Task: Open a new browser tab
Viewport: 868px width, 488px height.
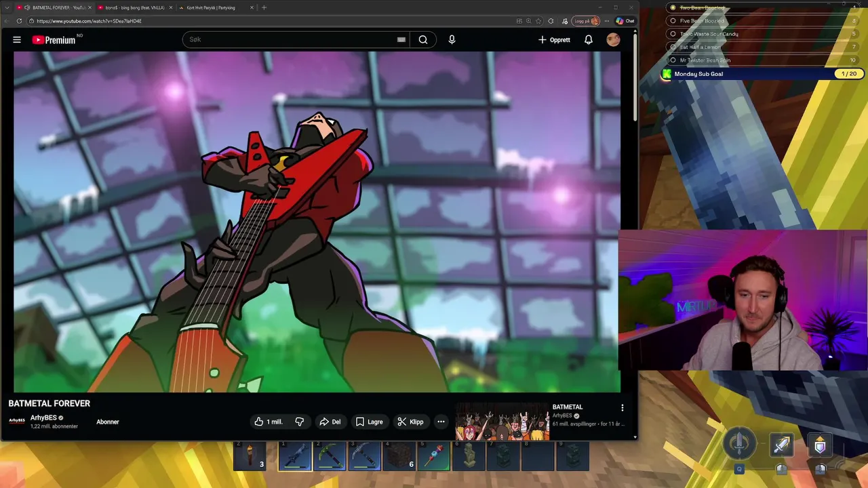Action: (x=264, y=7)
